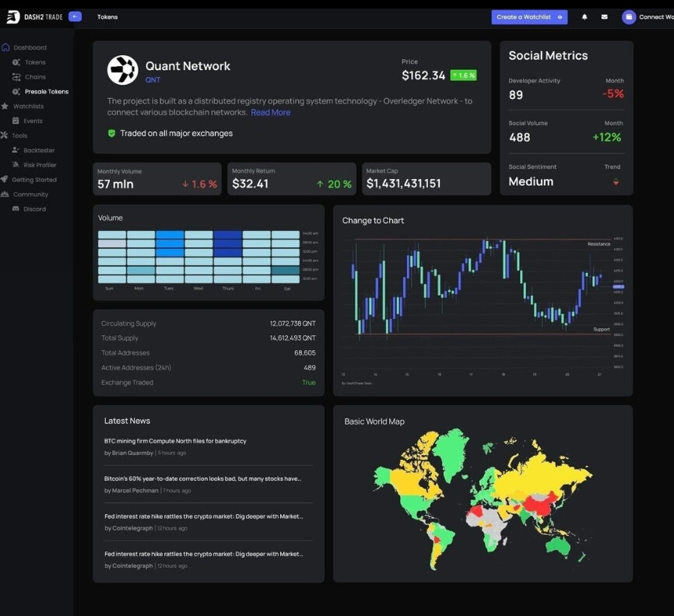
Task: Click the Exchange Traded True value
Action: click(309, 383)
